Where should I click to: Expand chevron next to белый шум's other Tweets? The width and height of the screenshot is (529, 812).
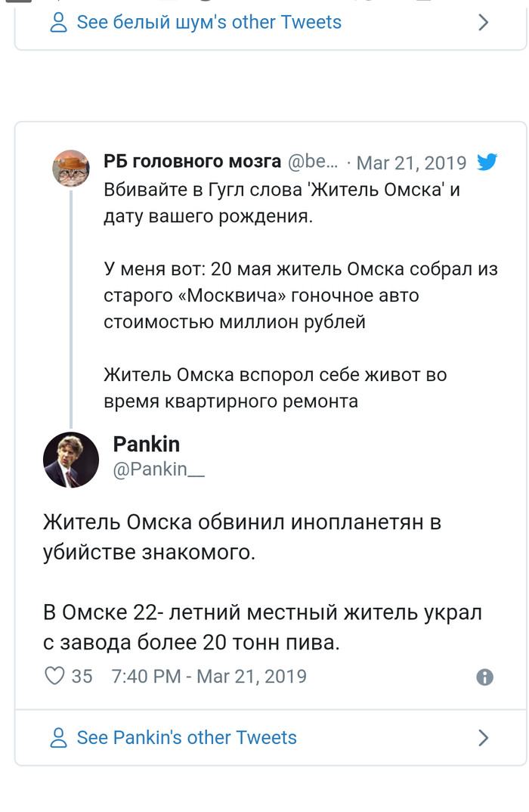(484, 23)
